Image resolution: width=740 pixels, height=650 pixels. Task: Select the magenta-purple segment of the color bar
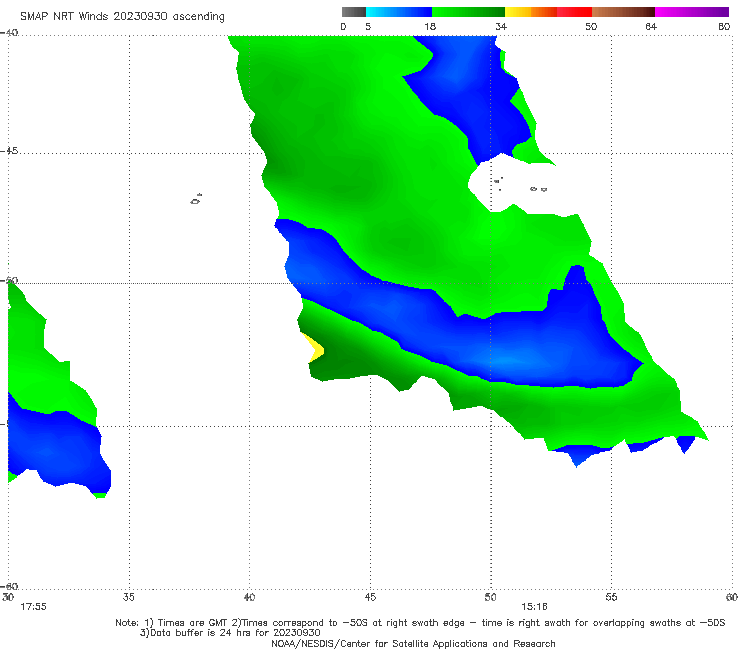pos(692,12)
